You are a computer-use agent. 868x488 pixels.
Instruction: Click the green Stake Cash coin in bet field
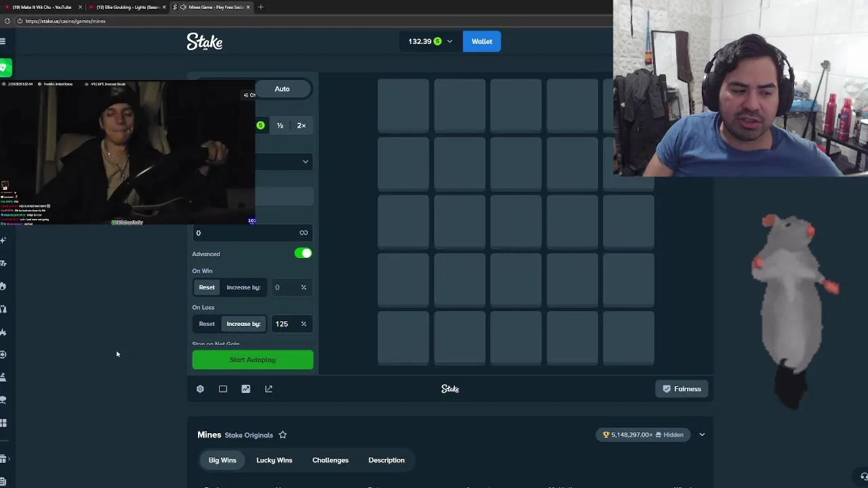click(x=260, y=125)
